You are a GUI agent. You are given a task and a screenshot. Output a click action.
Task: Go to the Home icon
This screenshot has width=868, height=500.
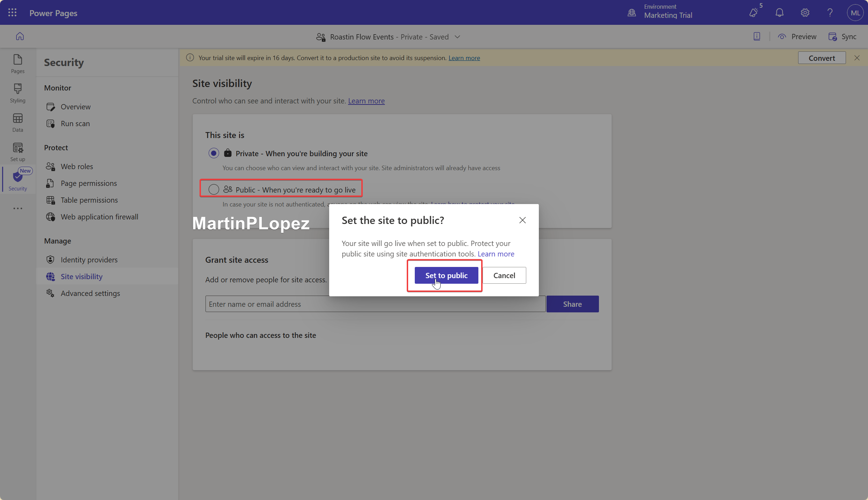coord(20,36)
